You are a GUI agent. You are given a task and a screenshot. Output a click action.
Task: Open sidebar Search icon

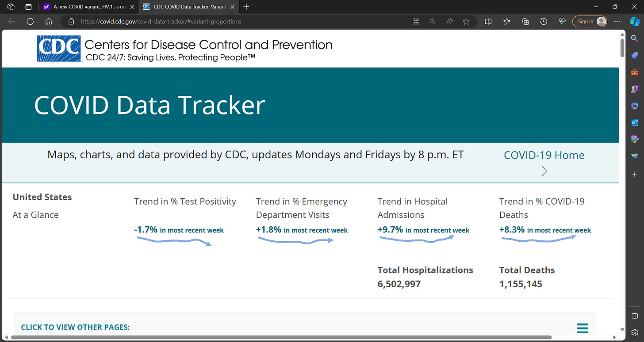click(x=634, y=39)
